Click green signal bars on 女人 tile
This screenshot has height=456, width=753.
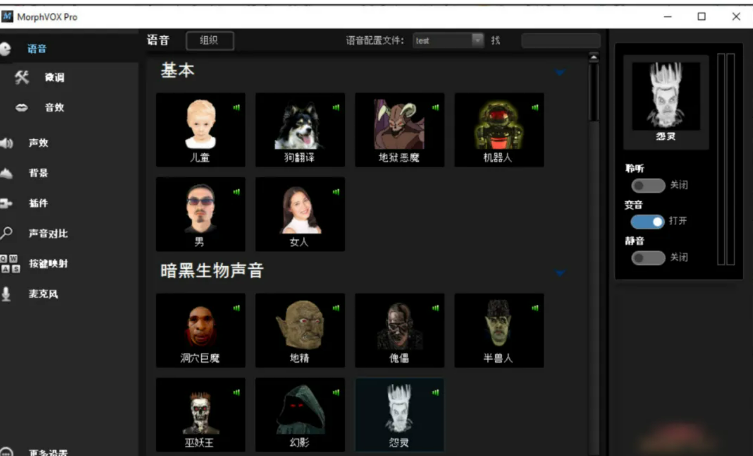tap(336, 192)
